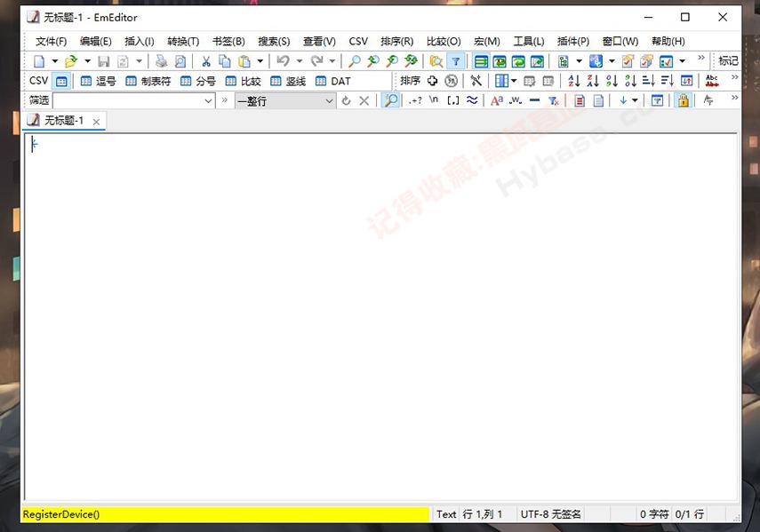
Task: Open Find with the magnifier icon
Action: (355, 61)
